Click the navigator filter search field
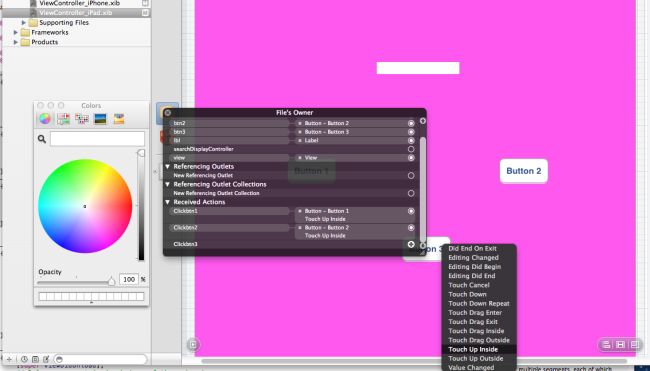This screenshot has width=650, height=371. (101, 359)
